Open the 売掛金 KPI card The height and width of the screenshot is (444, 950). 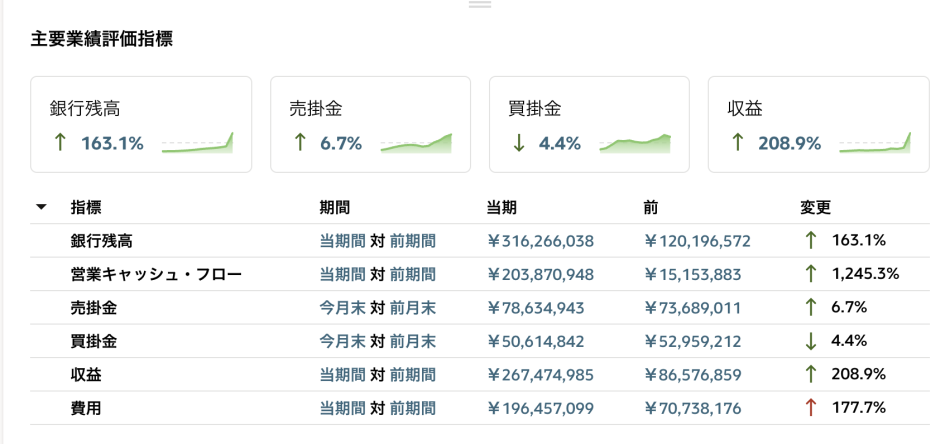pyautogui.click(x=369, y=124)
